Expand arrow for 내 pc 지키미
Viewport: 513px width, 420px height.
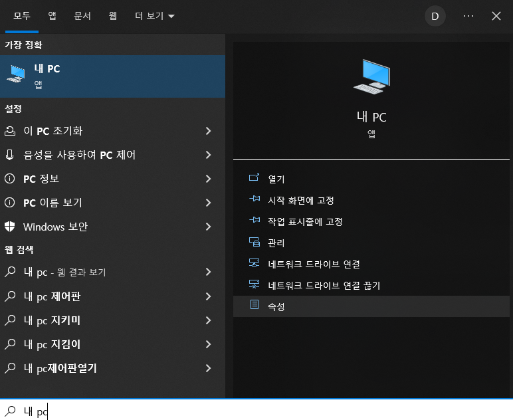coord(208,320)
